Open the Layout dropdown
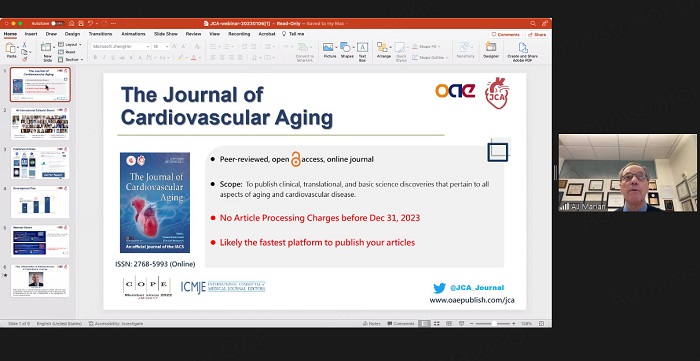700x361 pixels. click(70, 45)
